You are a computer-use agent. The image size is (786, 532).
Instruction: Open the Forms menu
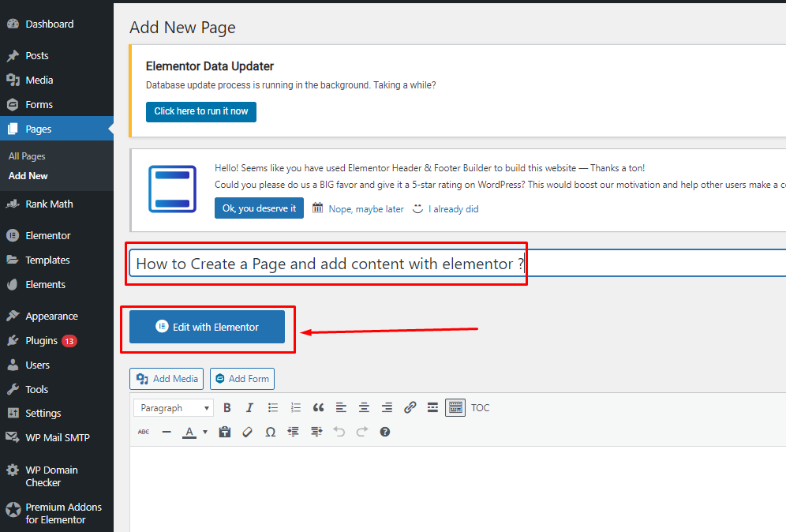pyautogui.click(x=57, y=105)
